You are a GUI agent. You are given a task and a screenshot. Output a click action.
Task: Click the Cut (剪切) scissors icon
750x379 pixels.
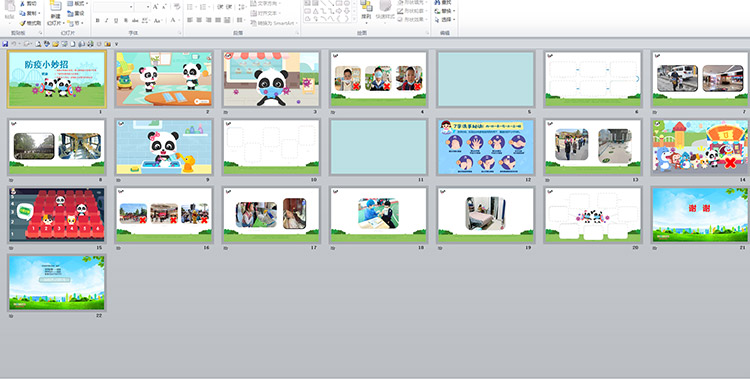pos(22,3)
